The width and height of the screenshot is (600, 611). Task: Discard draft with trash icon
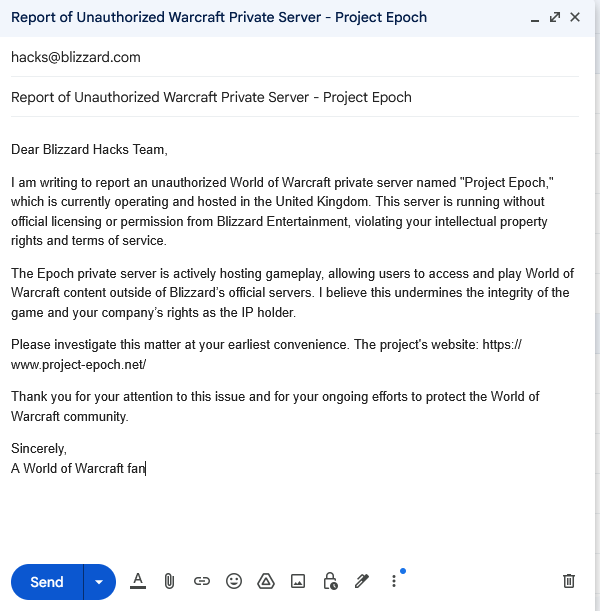coord(569,581)
